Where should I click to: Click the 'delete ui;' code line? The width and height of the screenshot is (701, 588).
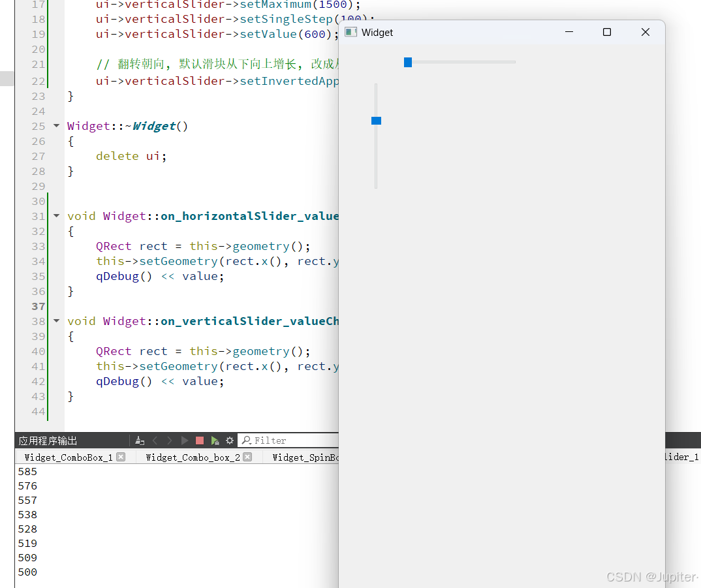tap(131, 156)
